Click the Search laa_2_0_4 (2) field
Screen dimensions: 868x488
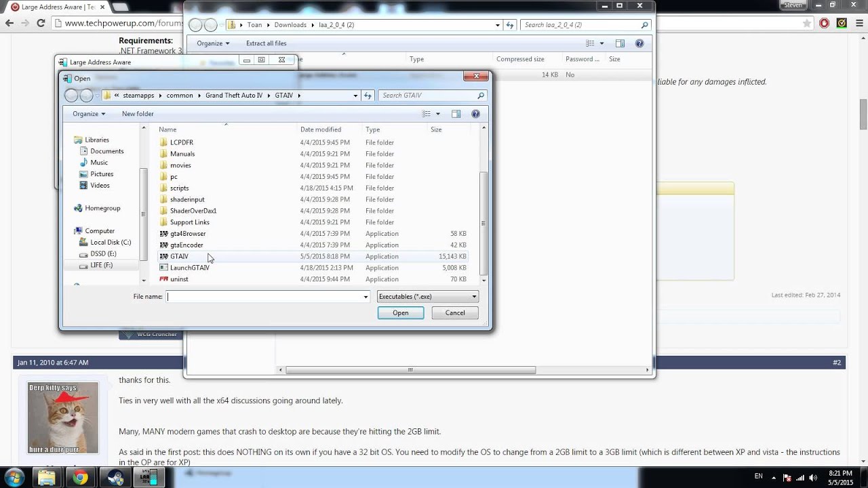coord(587,25)
